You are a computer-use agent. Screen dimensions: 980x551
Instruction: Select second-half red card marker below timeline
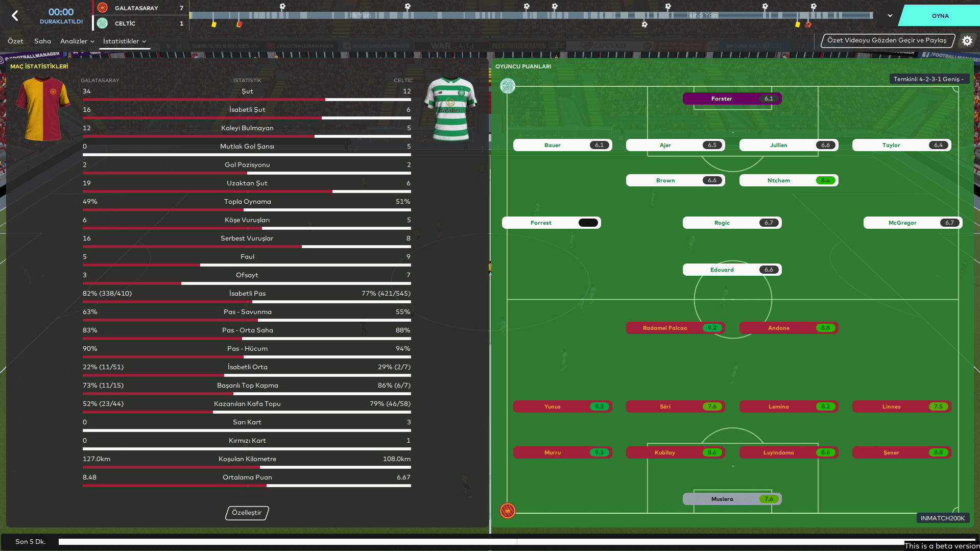808,24
